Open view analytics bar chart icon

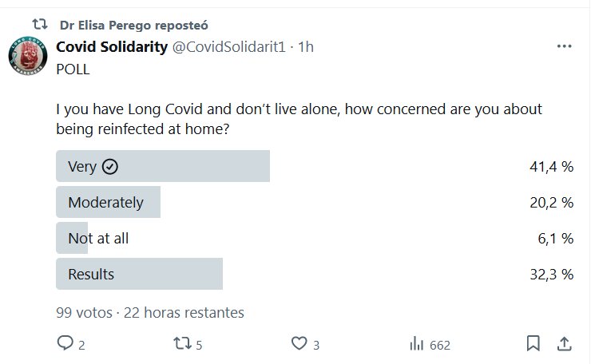pyautogui.click(x=416, y=344)
